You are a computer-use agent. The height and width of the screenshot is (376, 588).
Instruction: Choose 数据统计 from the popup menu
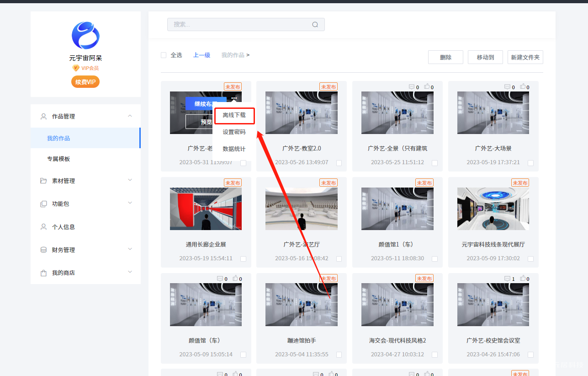pos(234,149)
